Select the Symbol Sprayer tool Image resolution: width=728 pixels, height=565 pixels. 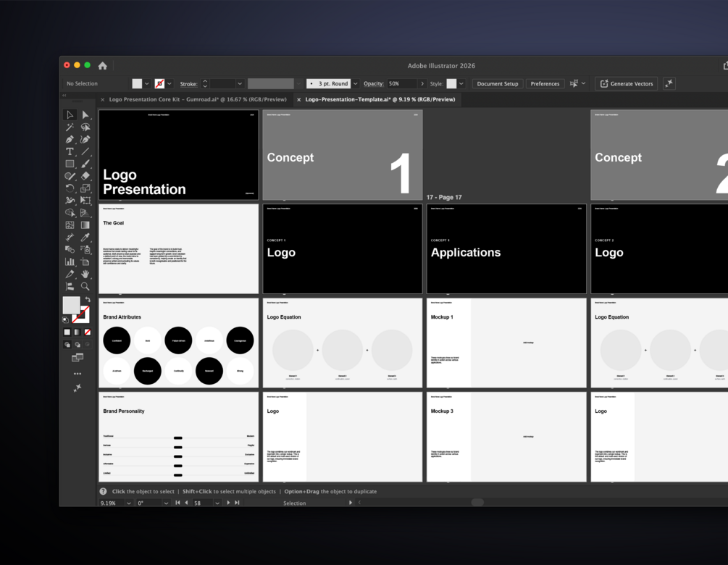pyautogui.click(x=85, y=249)
